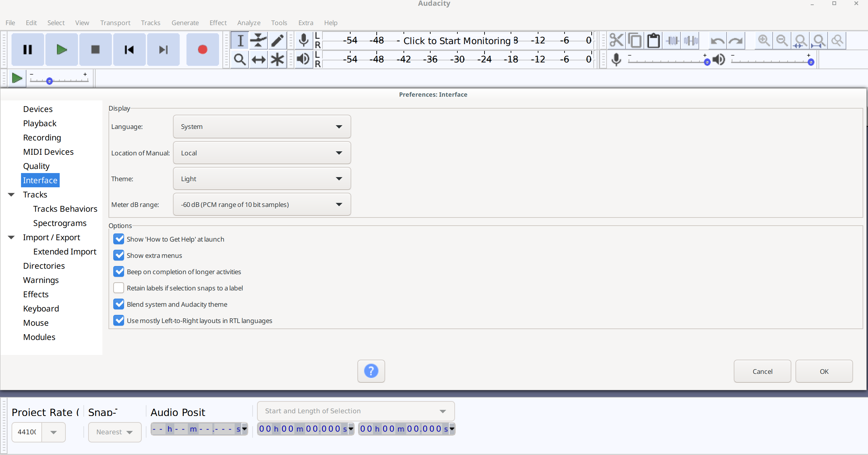This screenshot has width=868, height=455.
Task: Open the Effect menu
Action: pyautogui.click(x=218, y=23)
